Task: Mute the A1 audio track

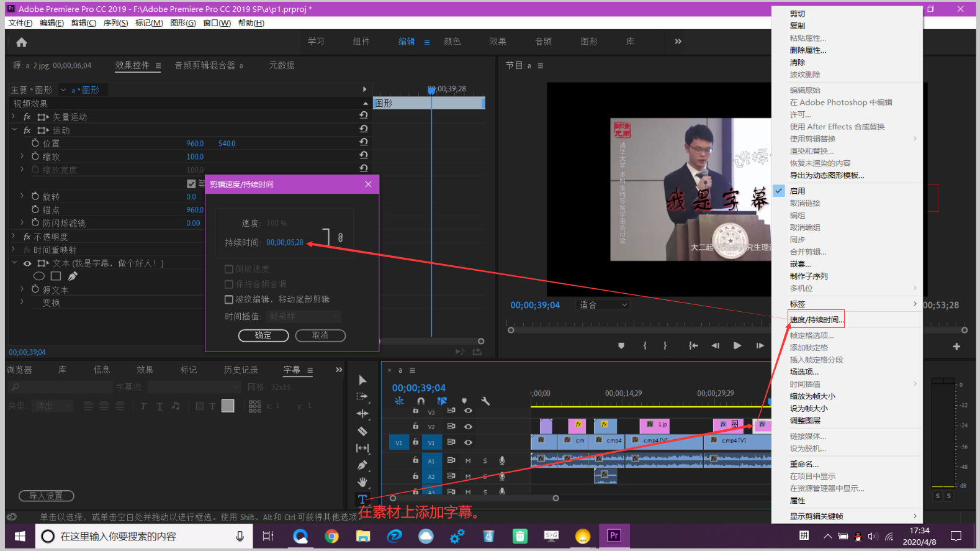Action: pos(468,460)
